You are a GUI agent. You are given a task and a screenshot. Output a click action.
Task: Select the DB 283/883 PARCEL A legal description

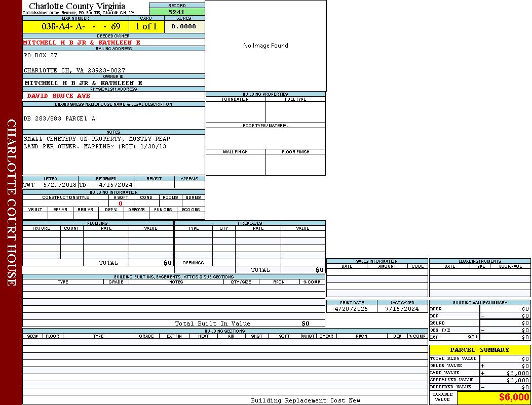[59, 118]
